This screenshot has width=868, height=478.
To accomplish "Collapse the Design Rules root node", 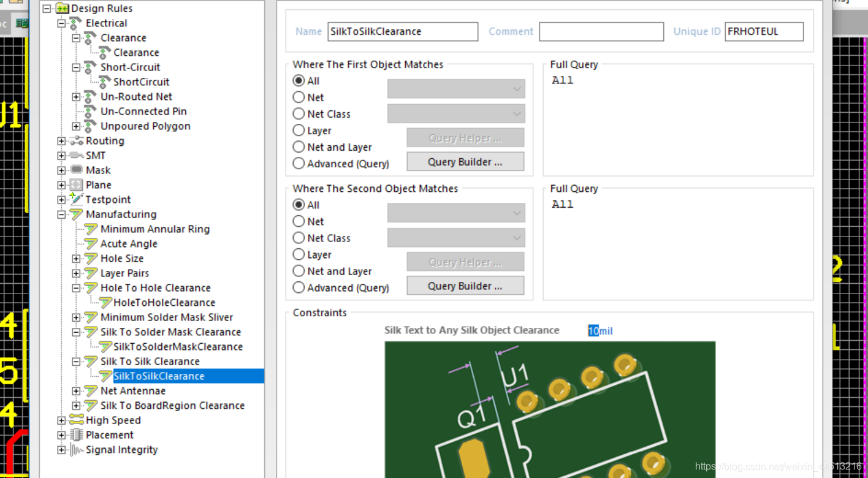I will 47,9.
